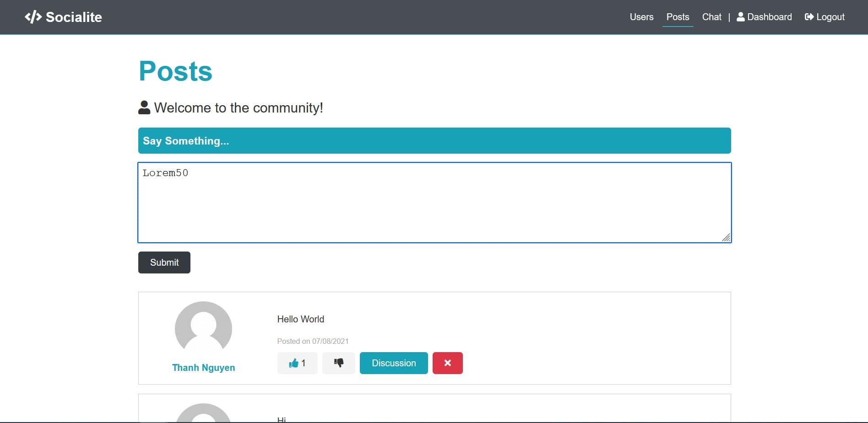Click the textarea resize handle
Image resolution: width=868 pixels, height=423 pixels.
pyautogui.click(x=726, y=237)
